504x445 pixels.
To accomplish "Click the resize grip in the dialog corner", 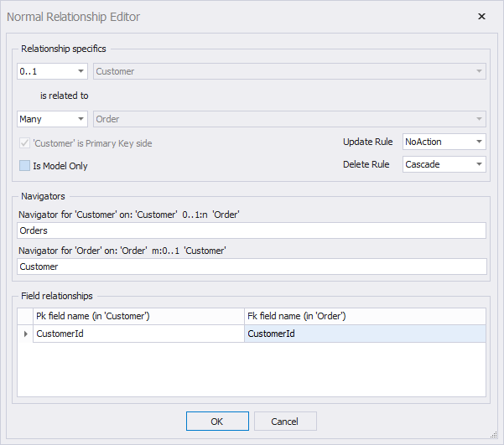I will point(496,437).
